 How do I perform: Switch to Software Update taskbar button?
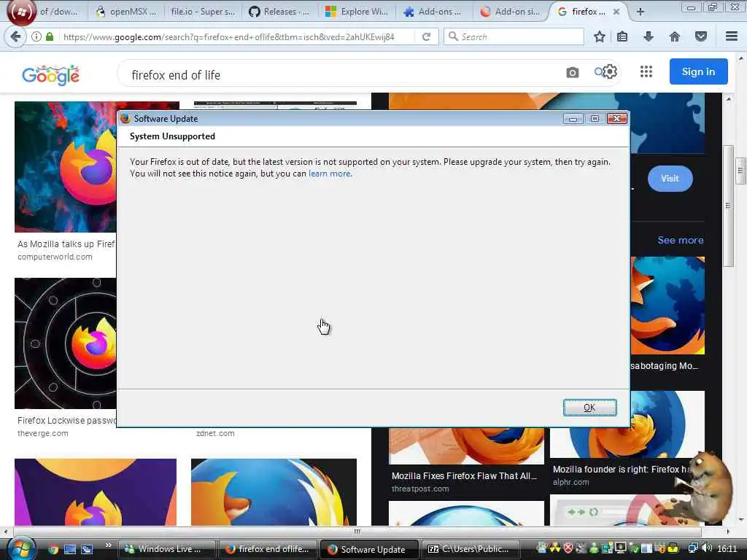click(x=368, y=549)
